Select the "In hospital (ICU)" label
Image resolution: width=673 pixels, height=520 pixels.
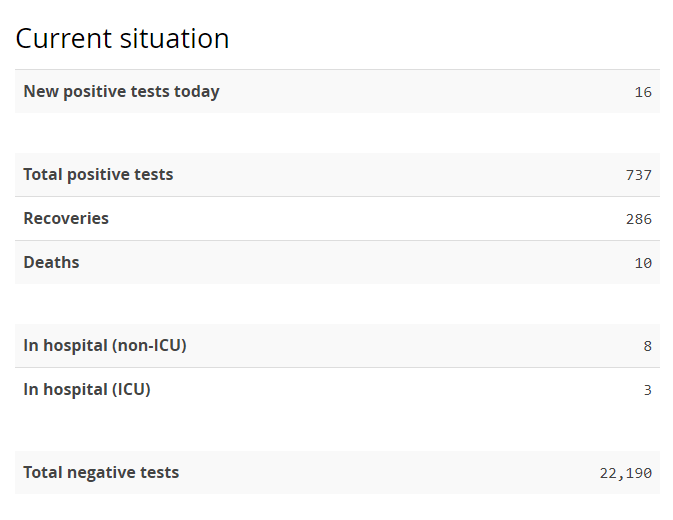point(87,390)
